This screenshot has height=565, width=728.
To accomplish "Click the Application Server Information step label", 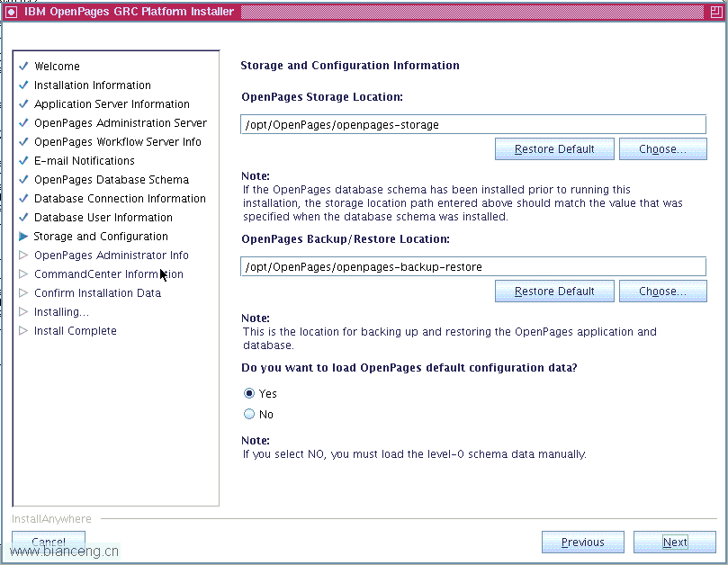I will pos(112,104).
